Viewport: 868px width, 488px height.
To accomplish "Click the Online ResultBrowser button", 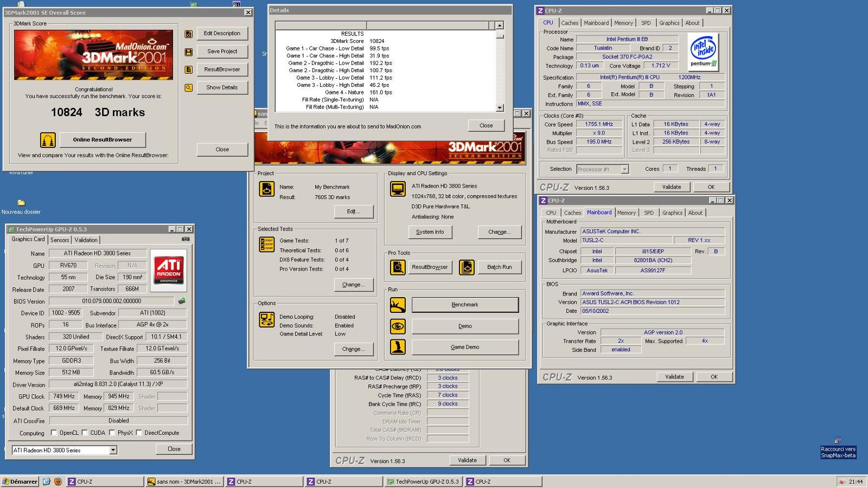I will coord(103,140).
